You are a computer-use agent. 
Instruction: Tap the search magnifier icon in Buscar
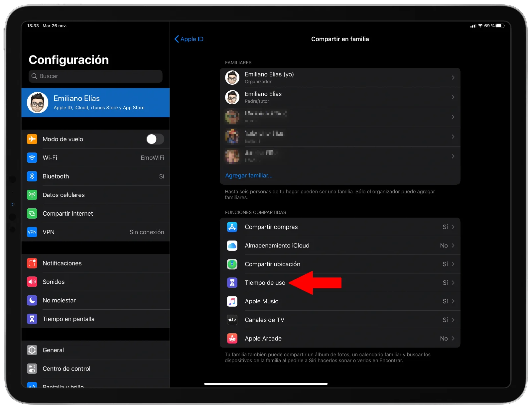34,76
